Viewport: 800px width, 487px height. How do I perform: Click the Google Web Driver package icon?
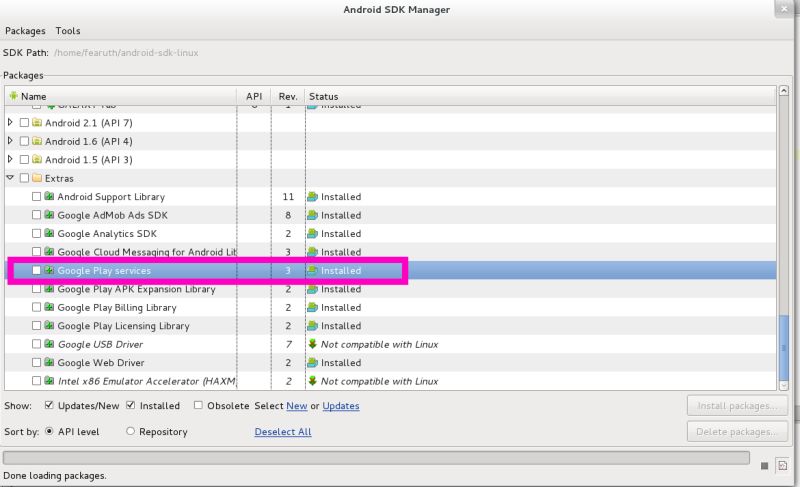coord(49,362)
